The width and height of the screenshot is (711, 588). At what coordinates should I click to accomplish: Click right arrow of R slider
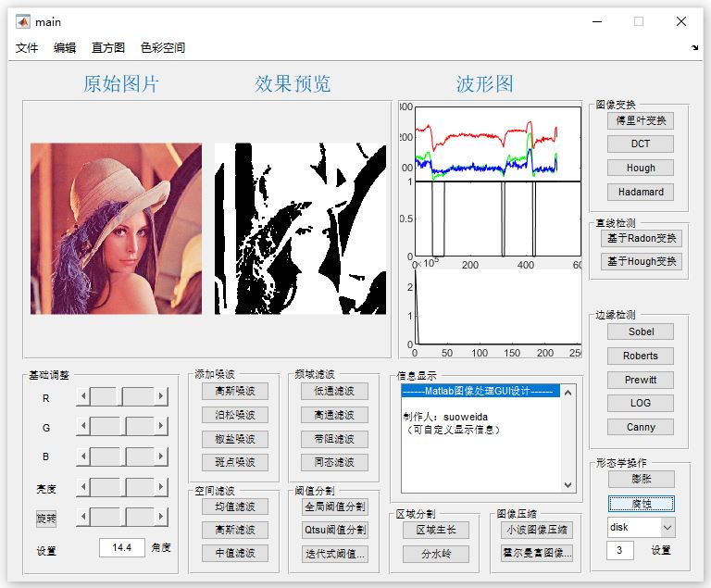pos(161,396)
